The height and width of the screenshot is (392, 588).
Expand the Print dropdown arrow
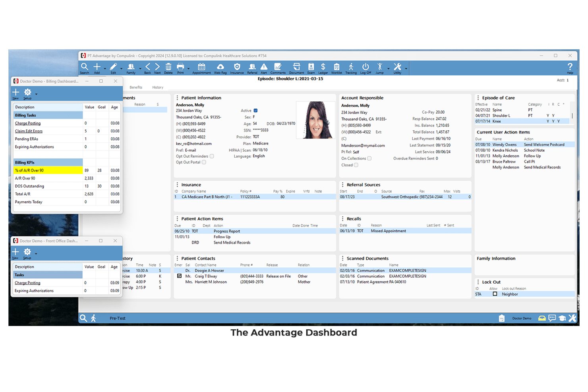[x=188, y=69]
